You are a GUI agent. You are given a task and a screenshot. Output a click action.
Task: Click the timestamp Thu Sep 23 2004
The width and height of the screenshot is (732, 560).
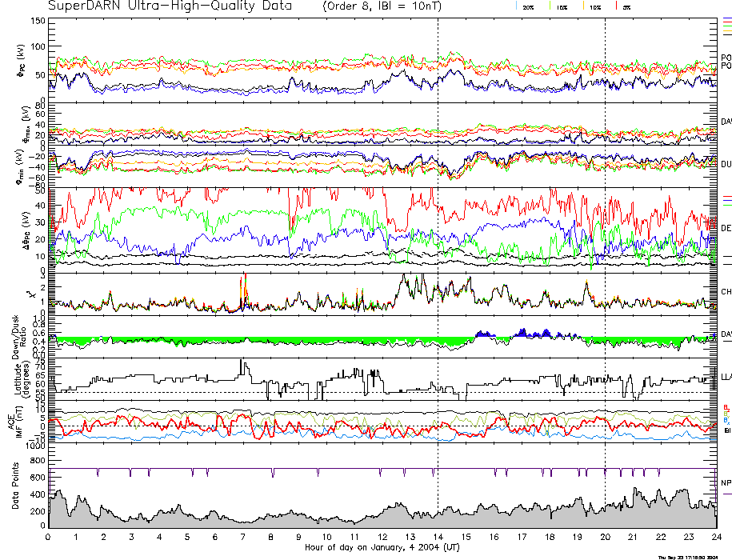coord(688,557)
